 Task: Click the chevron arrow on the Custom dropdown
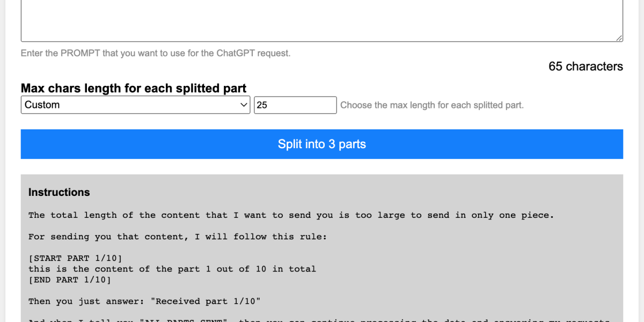[243, 105]
